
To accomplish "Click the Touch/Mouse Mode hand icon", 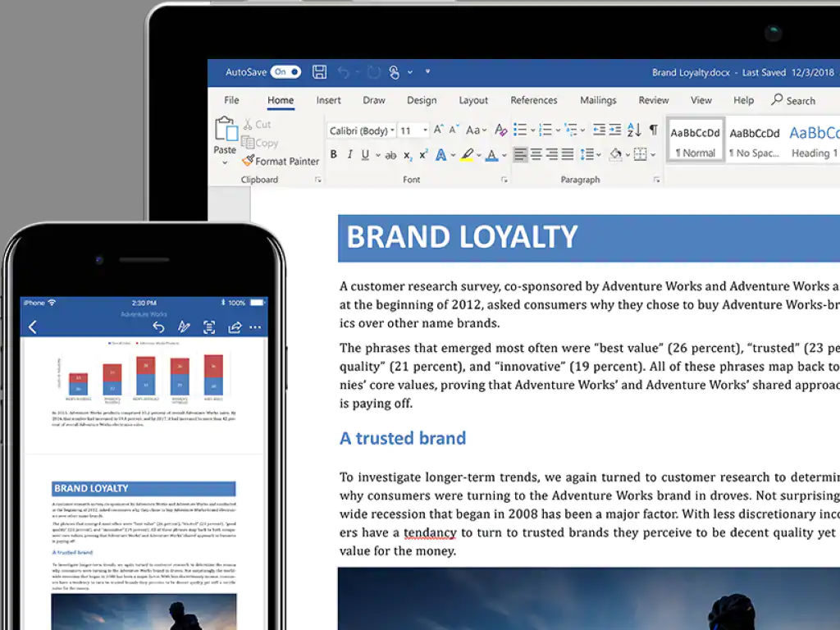I will (x=395, y=72).
